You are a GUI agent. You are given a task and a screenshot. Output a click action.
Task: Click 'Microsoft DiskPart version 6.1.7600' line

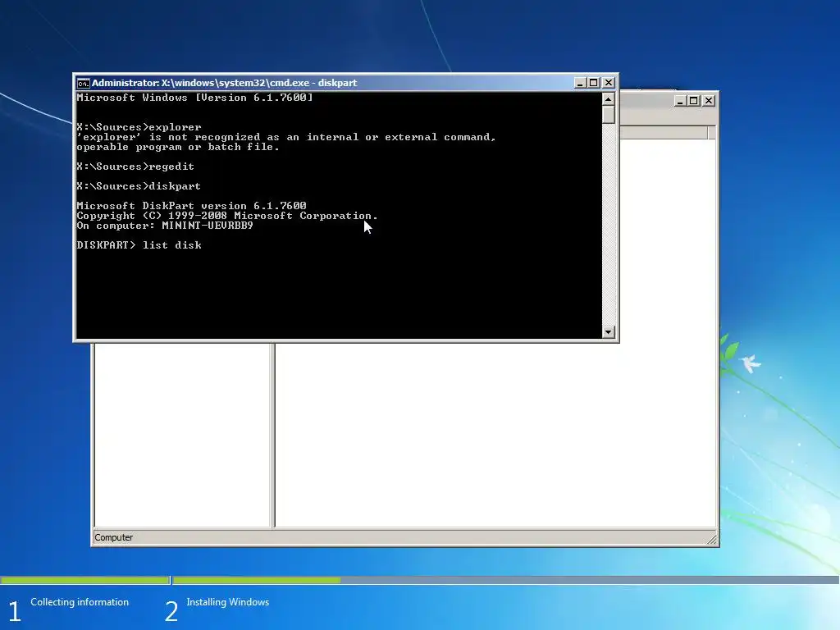pos(192,206)
